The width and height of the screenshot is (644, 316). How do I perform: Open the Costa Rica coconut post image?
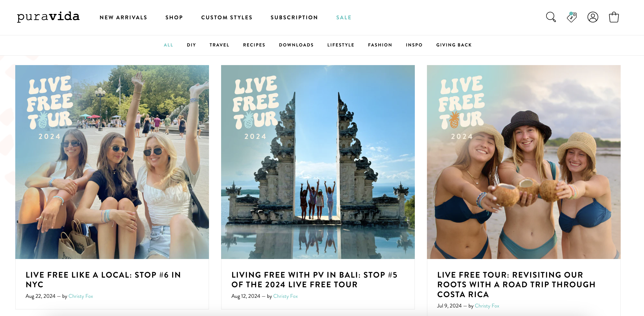[524, 162]
